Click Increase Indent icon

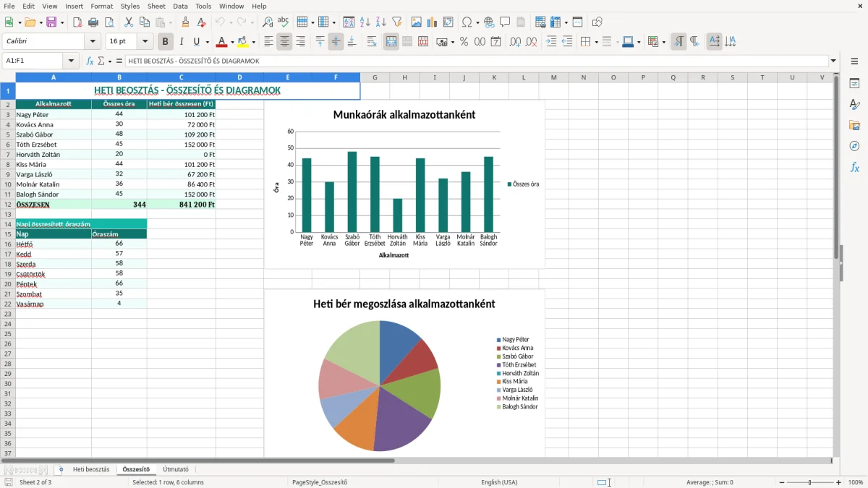(x=551, y=42)
